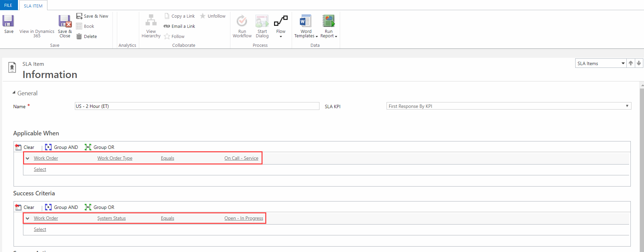The width and height of the screenshot is (644, 252).
Task: Expand the Word Templates dropdown
Action: tap(306, 26)
